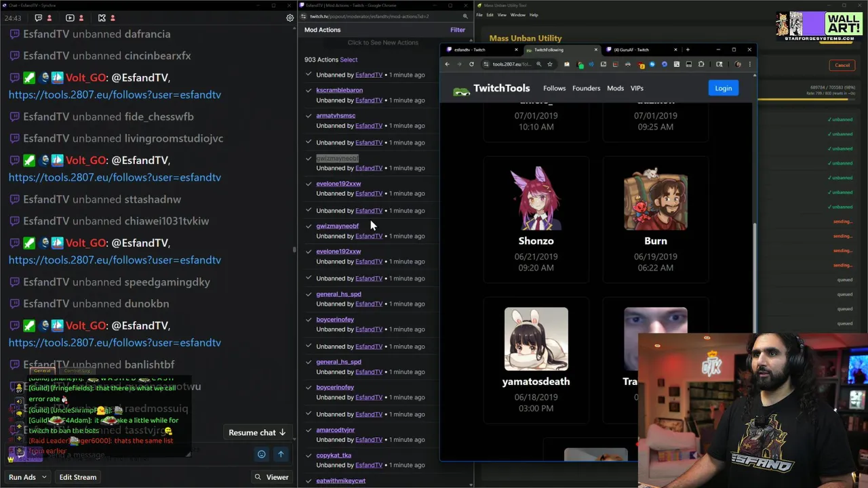
Task: Open Filter in Mod Actions panel
Action: (458, 30)
